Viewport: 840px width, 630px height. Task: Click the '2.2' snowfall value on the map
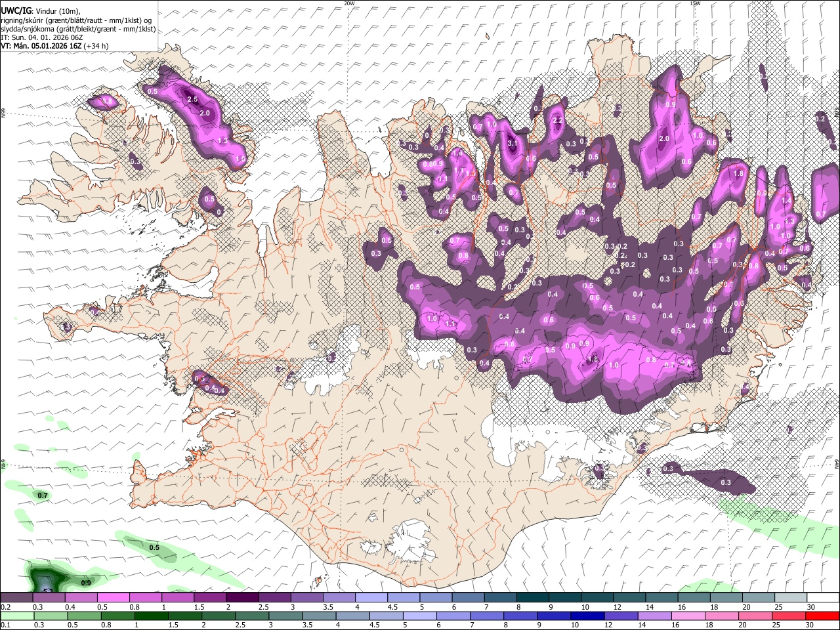point(558,121)
